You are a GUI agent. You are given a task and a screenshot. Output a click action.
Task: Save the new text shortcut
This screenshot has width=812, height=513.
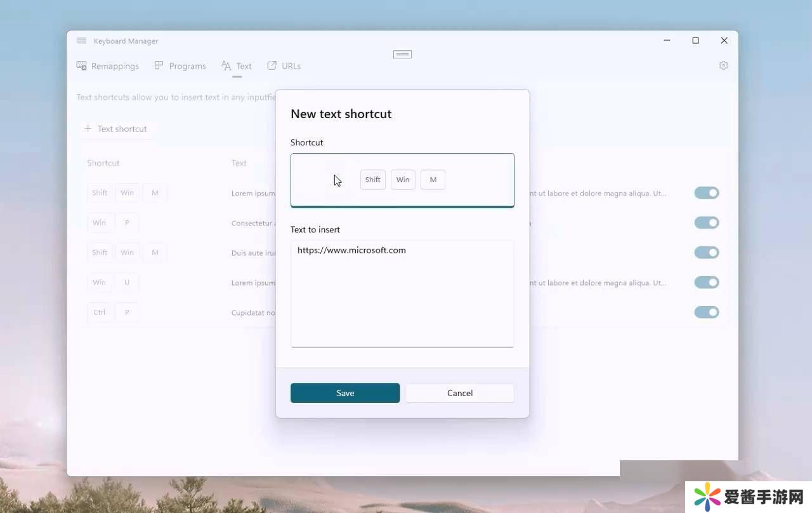[345, 393]
